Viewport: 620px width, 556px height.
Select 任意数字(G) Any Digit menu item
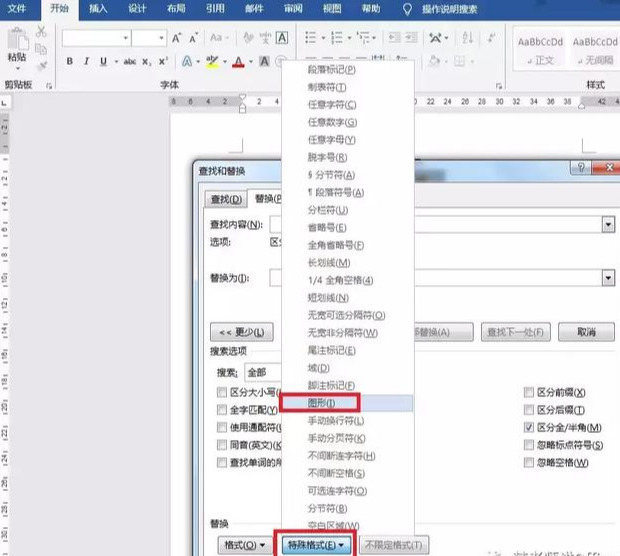click(x=347, y=122)
